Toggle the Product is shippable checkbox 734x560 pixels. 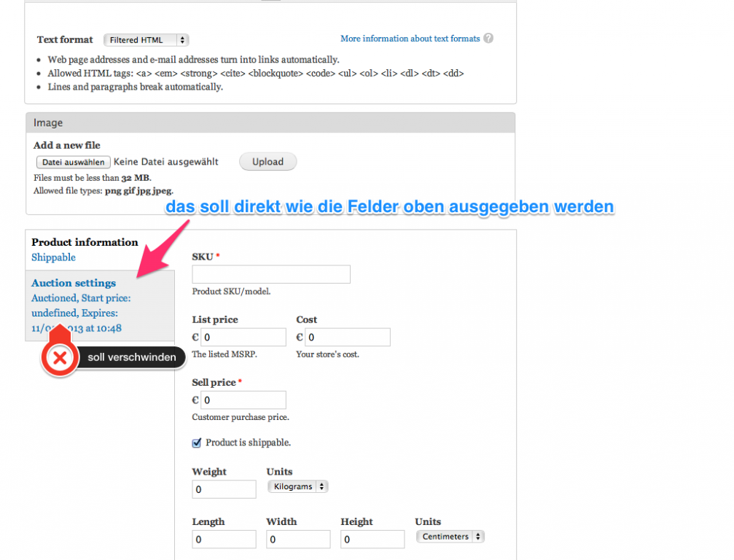(x=196, y=443)
